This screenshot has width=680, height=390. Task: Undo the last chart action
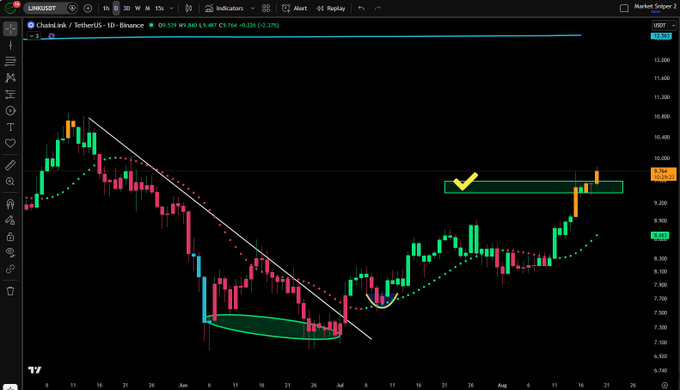361,8
